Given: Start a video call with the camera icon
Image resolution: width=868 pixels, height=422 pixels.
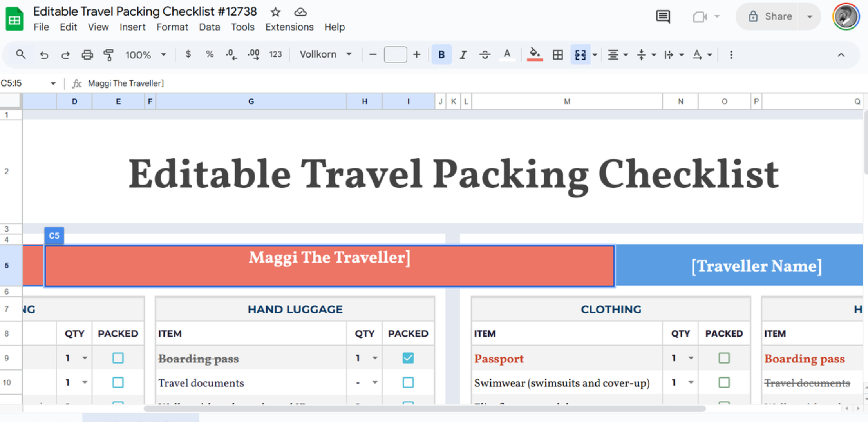Looking at the screenshot, I should point(700,16).
